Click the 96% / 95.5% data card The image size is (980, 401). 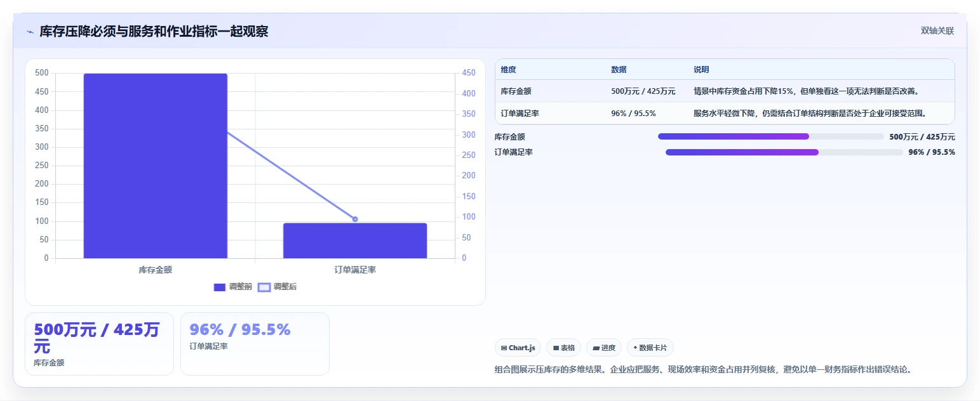coord(255,344)
